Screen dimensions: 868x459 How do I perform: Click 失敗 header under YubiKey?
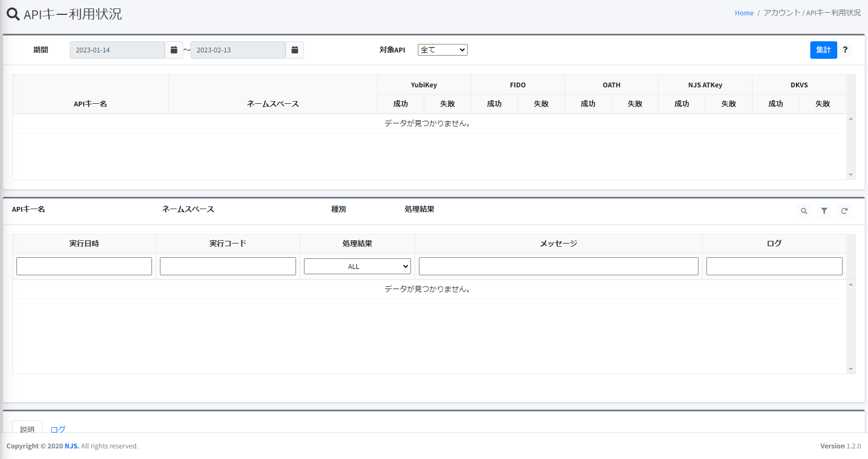pyautogui.click(x=448, y=104)
